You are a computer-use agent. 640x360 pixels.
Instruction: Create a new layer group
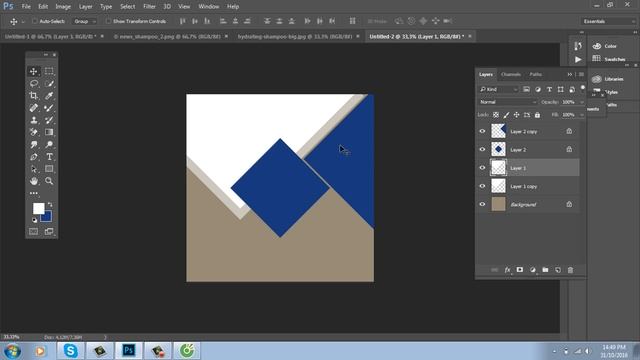click(x=545, y=270)
